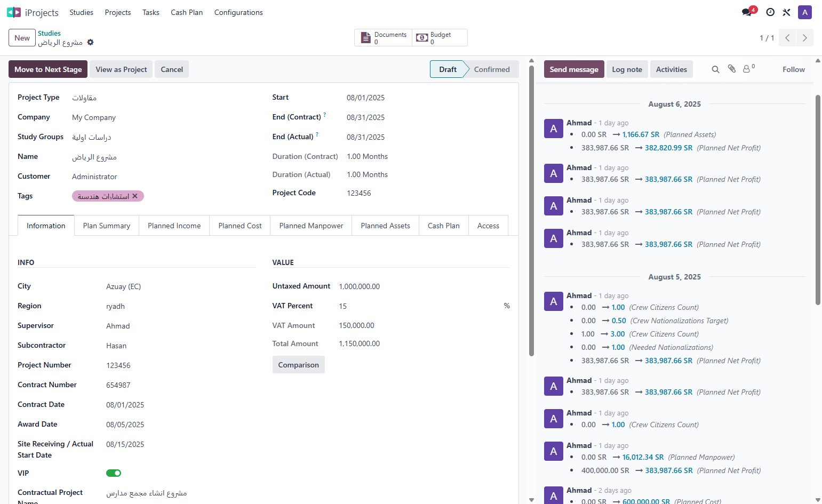
Task: Click the Untaxed Amount field
Action: [x=424, y=286]
